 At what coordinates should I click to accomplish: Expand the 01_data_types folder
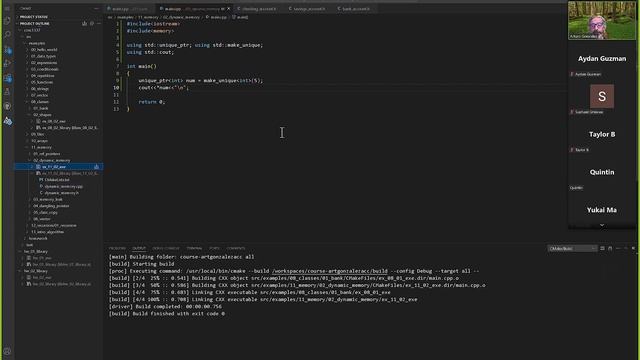tap(43, 56)
